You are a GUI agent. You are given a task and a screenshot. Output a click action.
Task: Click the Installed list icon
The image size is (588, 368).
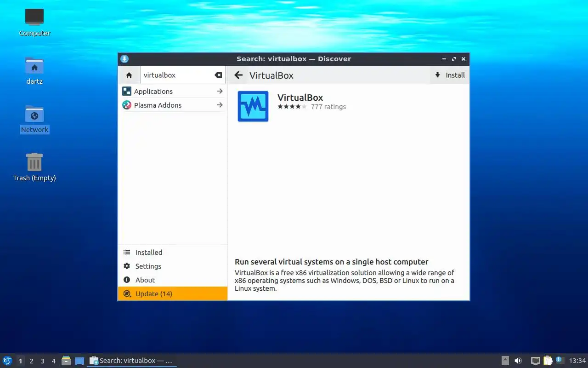click(x=127, y=252)
